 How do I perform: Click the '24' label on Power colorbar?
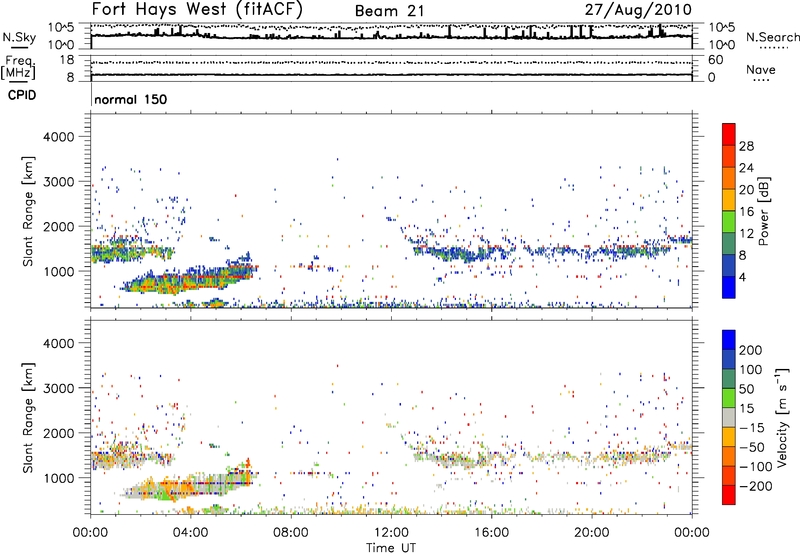(746, 168)
